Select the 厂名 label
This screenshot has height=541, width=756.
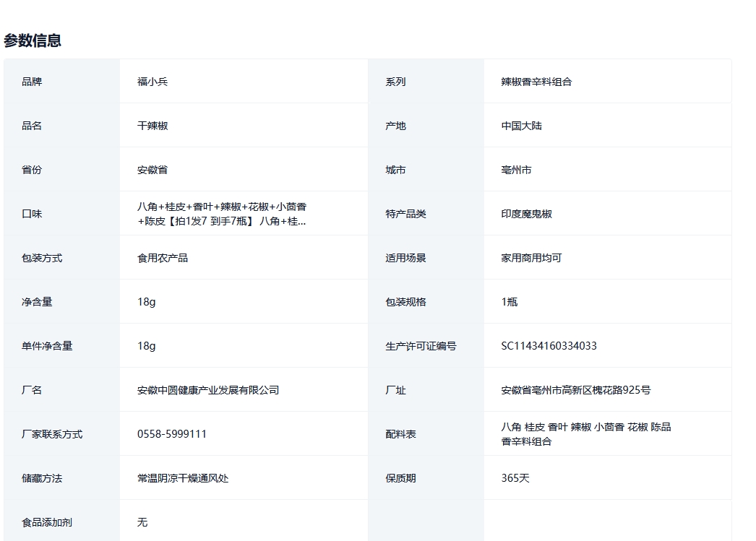tap(32, 390)
